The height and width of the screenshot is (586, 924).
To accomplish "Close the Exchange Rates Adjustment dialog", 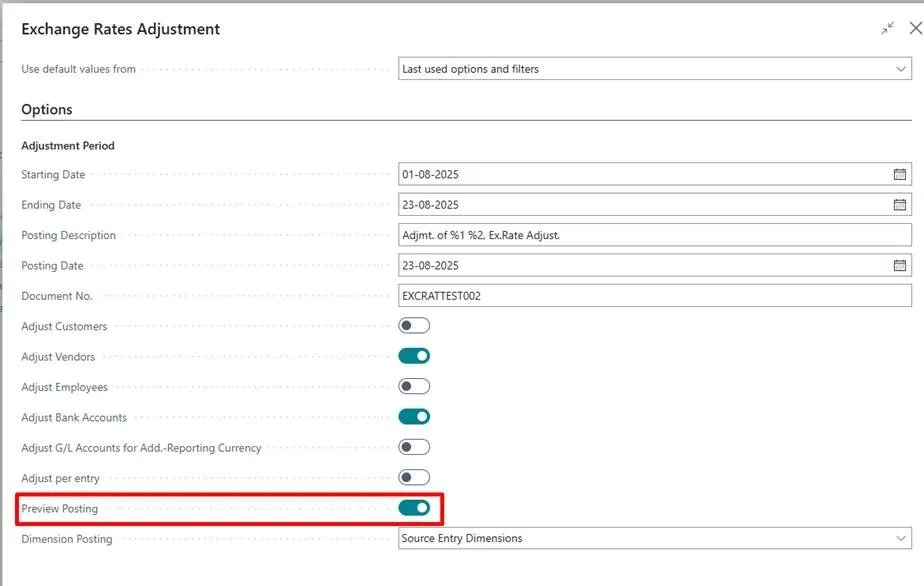I will (914, 29).
